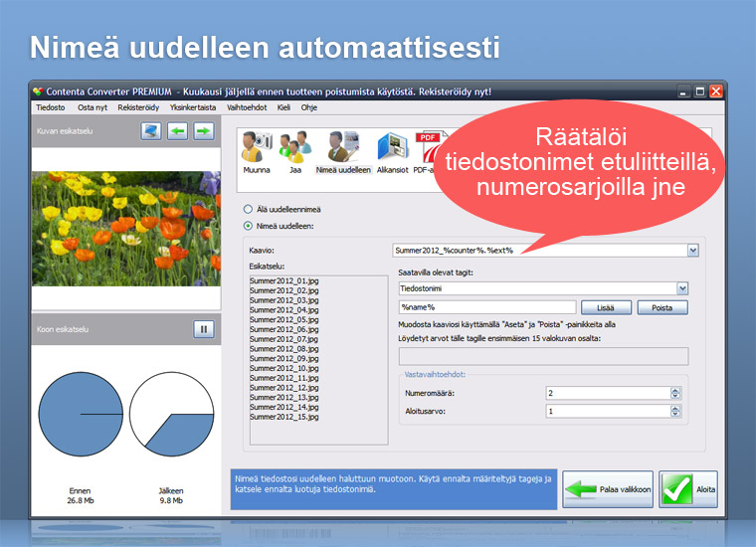Open the Tiedosto menu
The height and width of the screenshot is (547, 756).
click(x=51, y=107)
